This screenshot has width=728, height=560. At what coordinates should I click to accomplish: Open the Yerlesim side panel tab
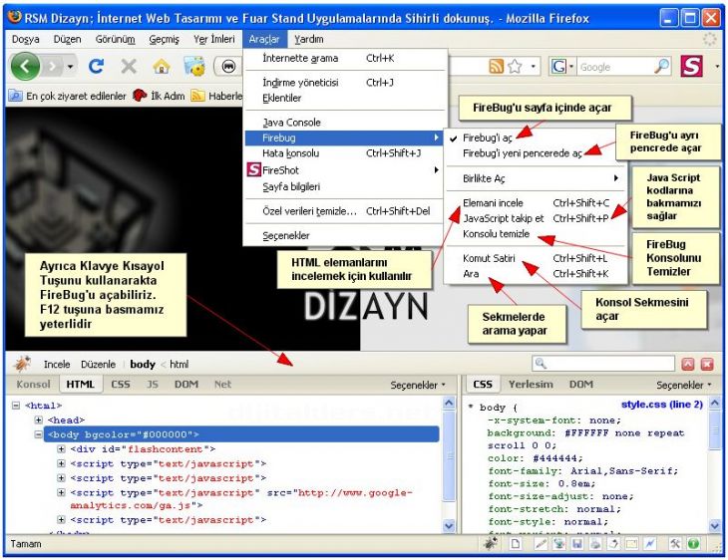point(531,385)
